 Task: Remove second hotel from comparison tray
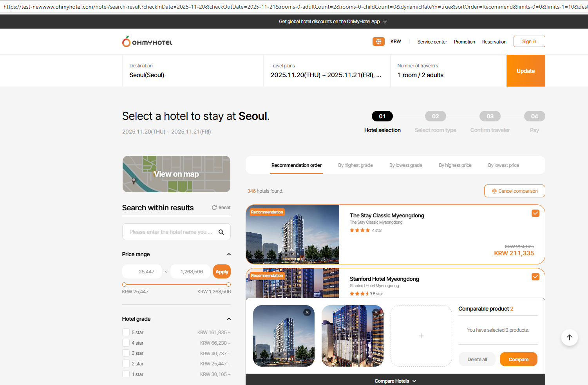tap(376, 312)
